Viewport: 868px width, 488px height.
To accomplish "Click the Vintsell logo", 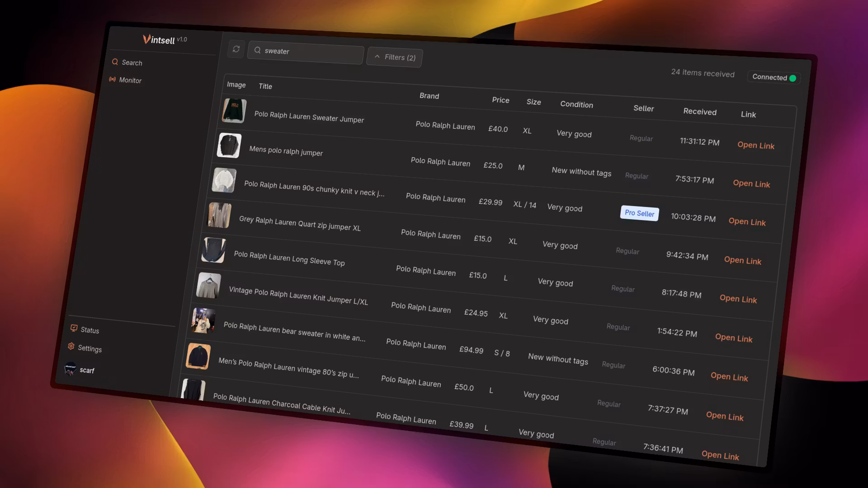I will click(x=159, y=40).
